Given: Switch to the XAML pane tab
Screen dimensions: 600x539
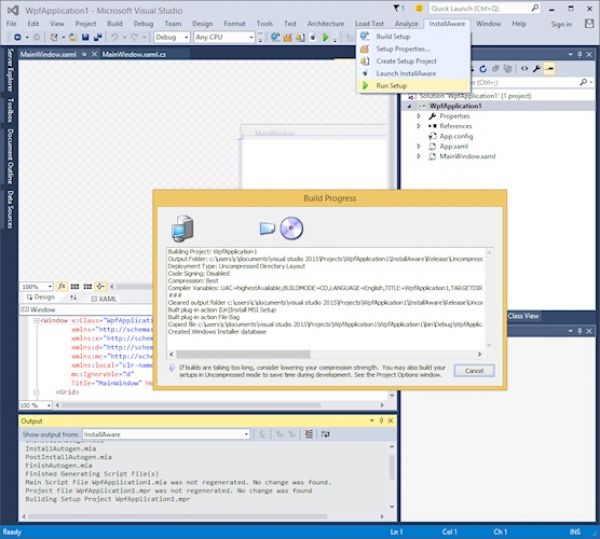Looking at the screenshot, I should tap(102, 297).
